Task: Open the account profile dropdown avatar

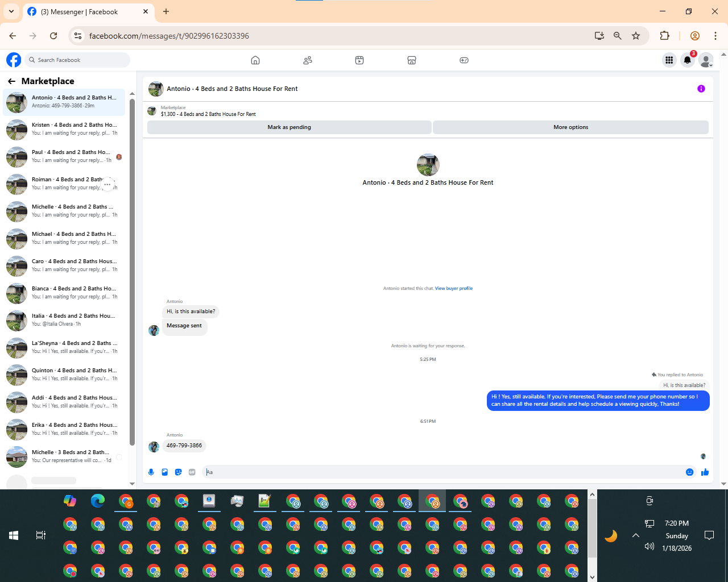Action: click(706, 60)
